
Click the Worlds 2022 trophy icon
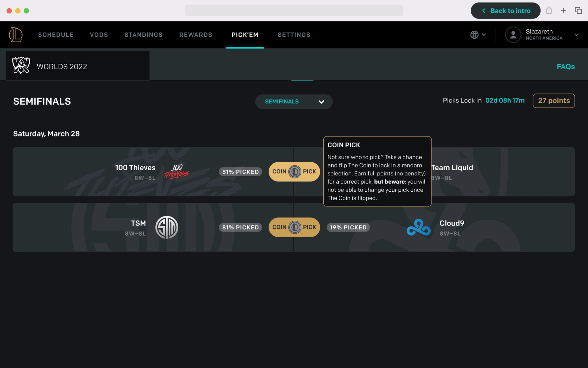21,65
